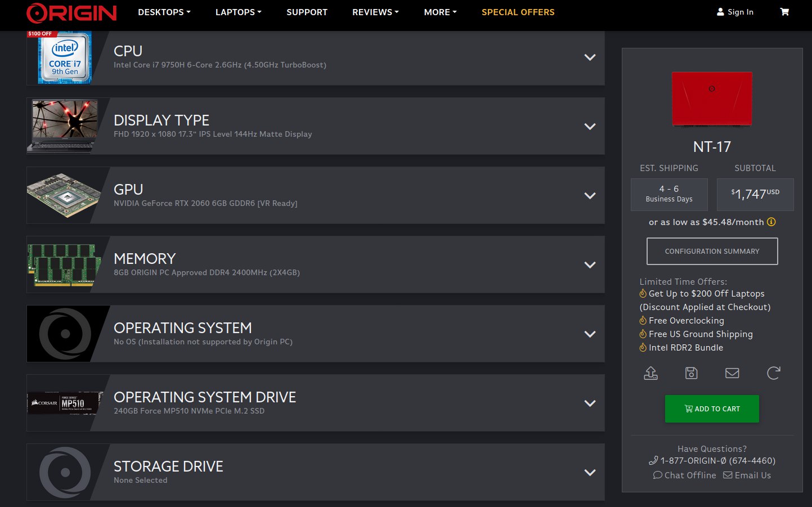Expand the GPU section chevron
Image resolution: width=812 pixels, height=507 pixels.
coord(590,196)
